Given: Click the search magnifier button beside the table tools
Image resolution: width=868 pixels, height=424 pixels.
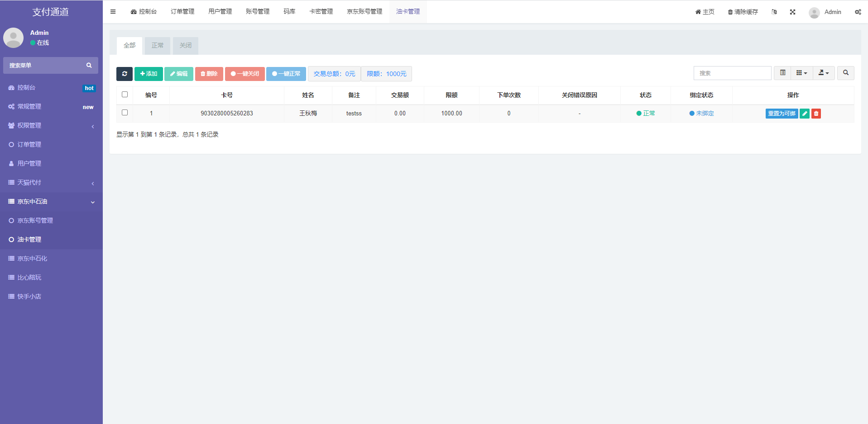Looking at the screenshot, I should tap(845, 73).
